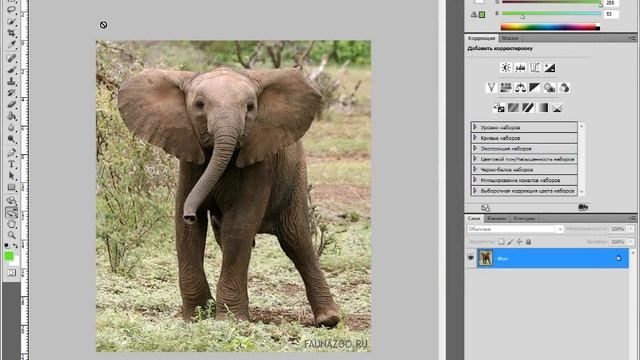The height and width of the screenshot is (360, 640).
Task: Add a Vibrance adjustment
Action: pos(491,88)
